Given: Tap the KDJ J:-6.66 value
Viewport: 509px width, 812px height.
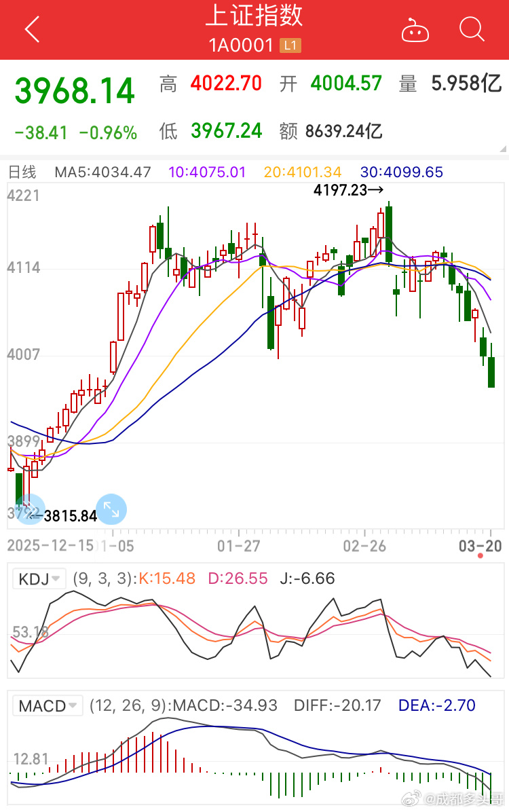Looking at the screenshot, I should point(307,578).
